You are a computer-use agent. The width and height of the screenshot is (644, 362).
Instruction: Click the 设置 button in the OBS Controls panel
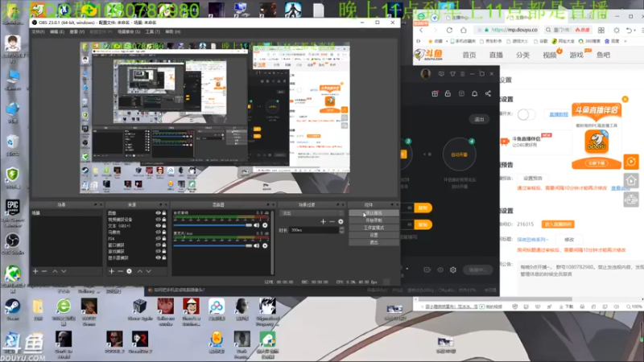point(374,235)
